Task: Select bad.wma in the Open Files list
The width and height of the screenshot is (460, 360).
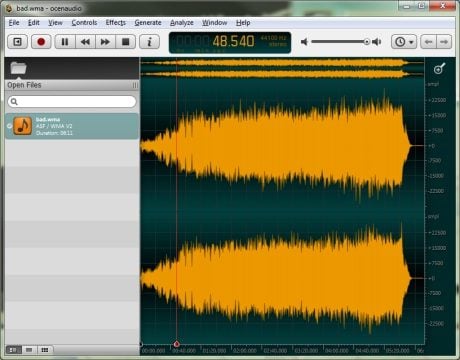Action: coord(72,126)
